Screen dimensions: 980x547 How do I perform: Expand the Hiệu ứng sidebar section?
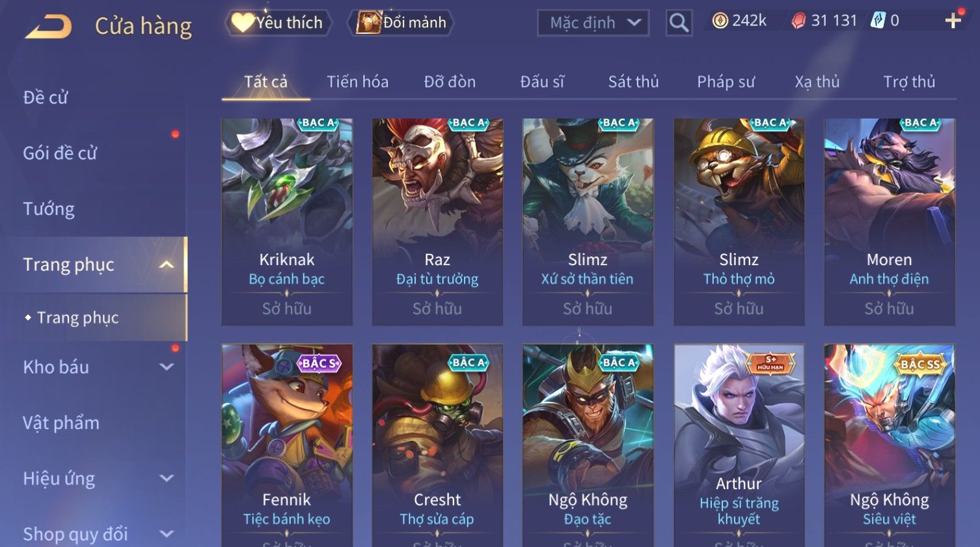pyautogui.click(x=167, y=478)
